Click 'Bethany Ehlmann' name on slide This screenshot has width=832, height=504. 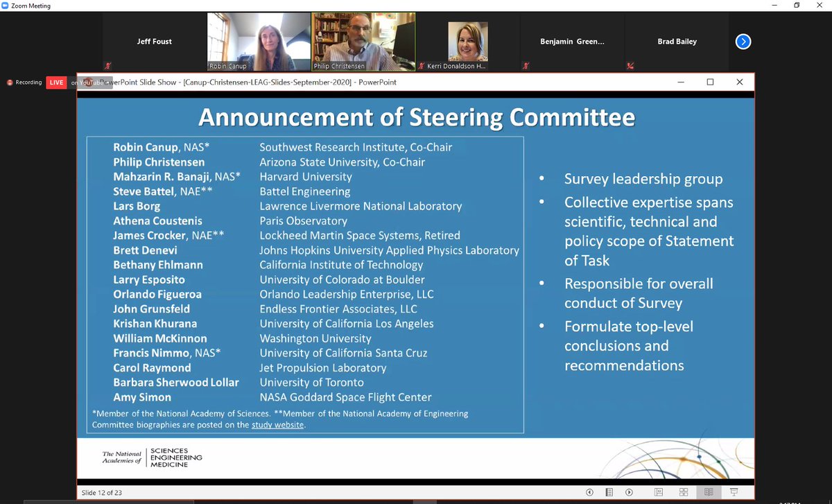click(159, 265)
